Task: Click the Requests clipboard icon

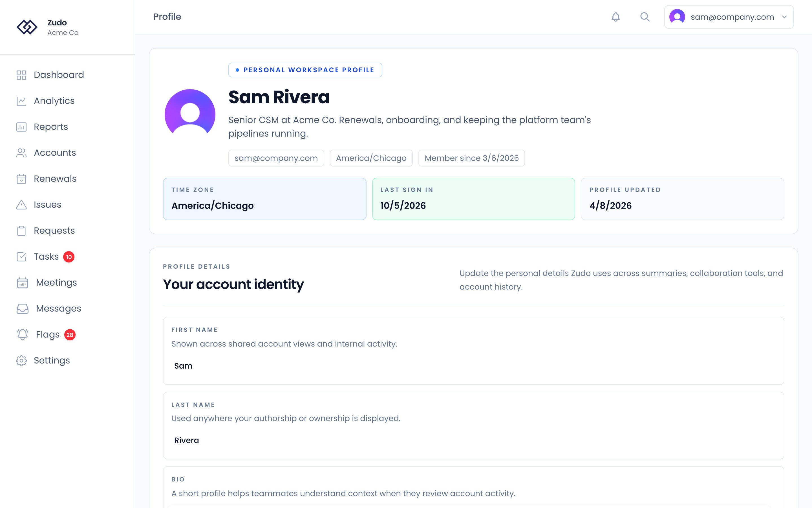Action: 21,231
